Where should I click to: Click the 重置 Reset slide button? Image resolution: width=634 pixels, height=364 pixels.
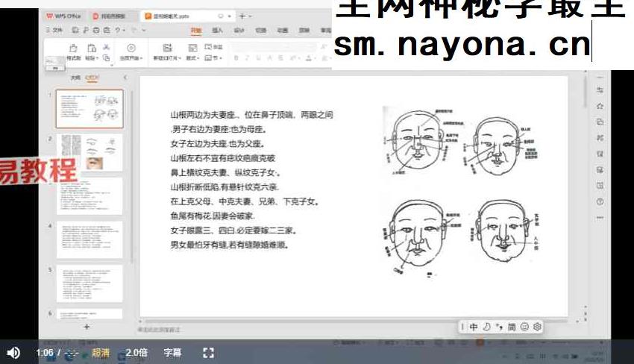213,47
